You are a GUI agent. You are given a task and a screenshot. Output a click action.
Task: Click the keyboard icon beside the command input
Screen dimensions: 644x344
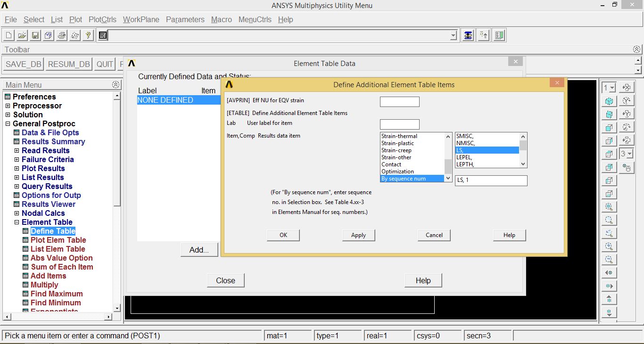click(x=102, y=34)
